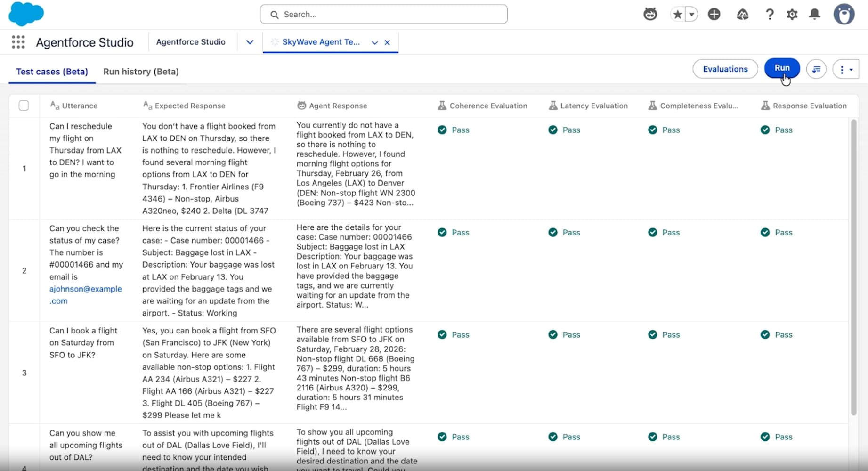Screen dimensions: 868x471
Task: Click the reschedule LAX to DEN utterance
Action: tap(85, 150)
